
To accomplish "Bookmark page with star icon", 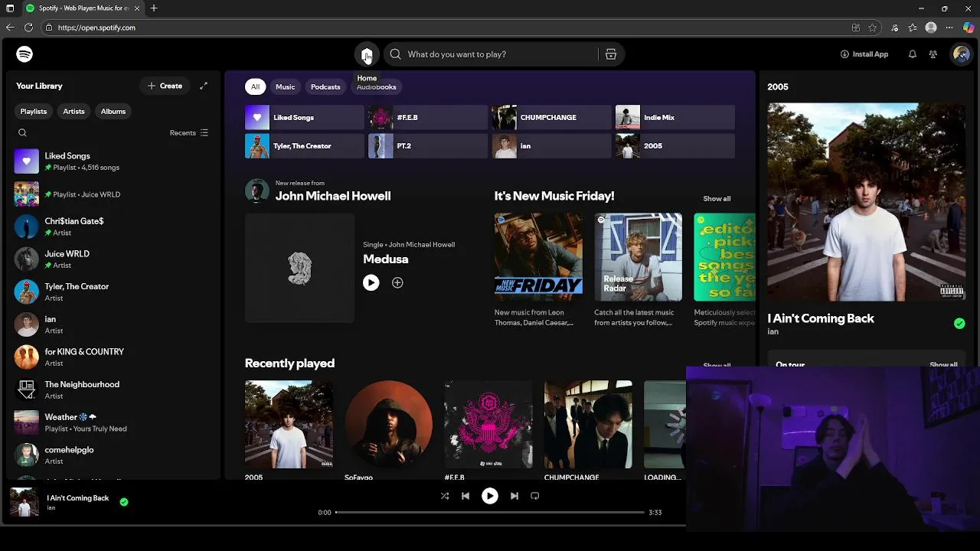I will [872, 28].
